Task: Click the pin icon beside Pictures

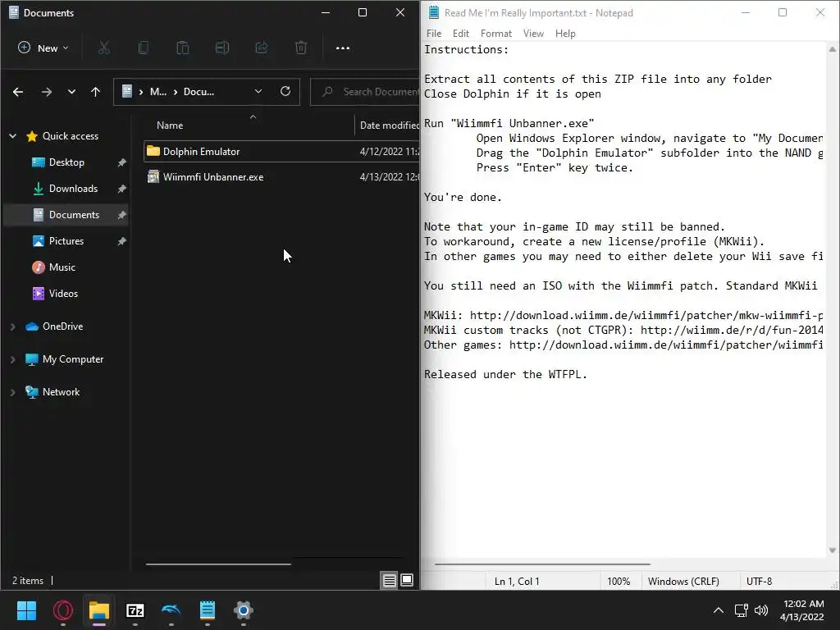Action: point(121,241)
